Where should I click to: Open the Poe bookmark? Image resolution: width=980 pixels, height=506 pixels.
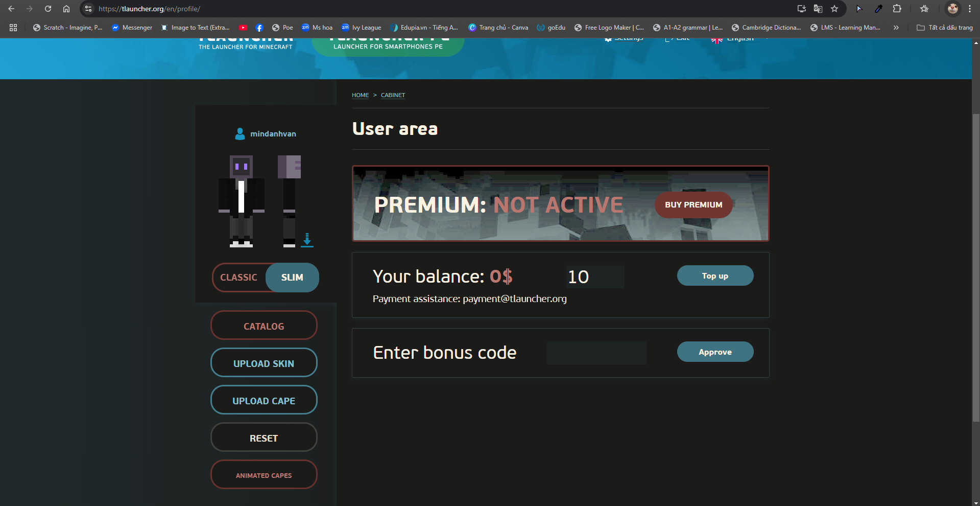click(x=282, y=28)
